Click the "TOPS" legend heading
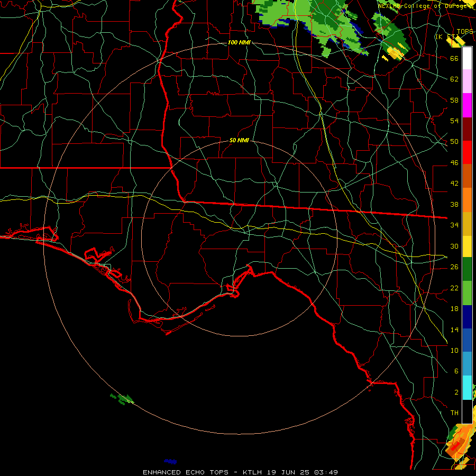The height and width of the screenshot is (476, 476). pyautogui.click(x=465, y=32)
